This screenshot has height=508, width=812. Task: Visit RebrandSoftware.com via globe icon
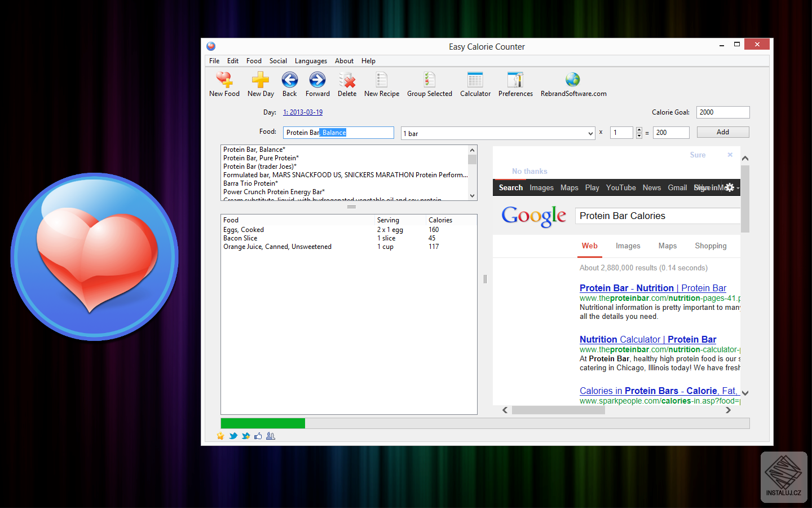pyautogui.click(x=573, y=80)
